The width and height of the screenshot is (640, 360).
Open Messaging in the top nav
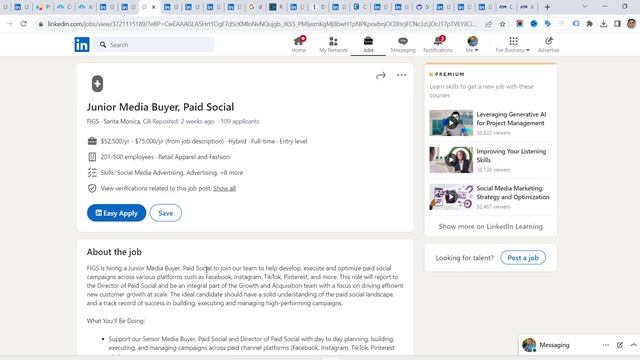[x=403, y=44]
